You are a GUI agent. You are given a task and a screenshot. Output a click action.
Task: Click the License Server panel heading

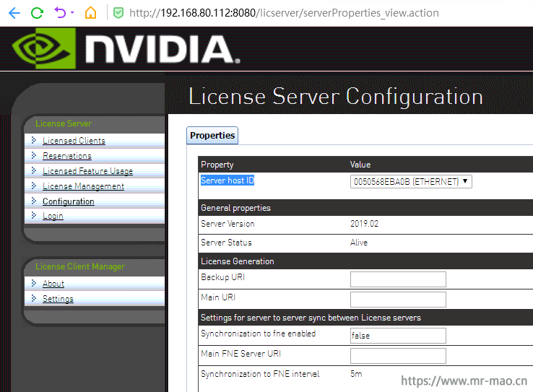pos(64,123)
